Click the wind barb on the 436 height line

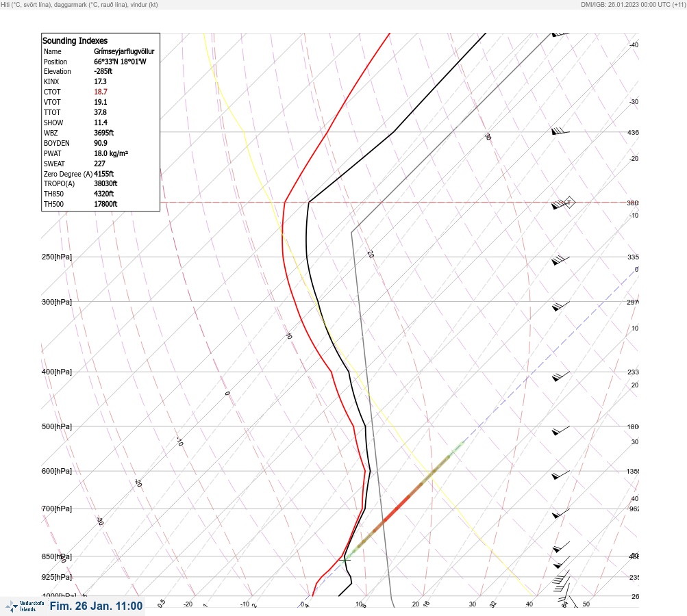(x=560, y=131)
